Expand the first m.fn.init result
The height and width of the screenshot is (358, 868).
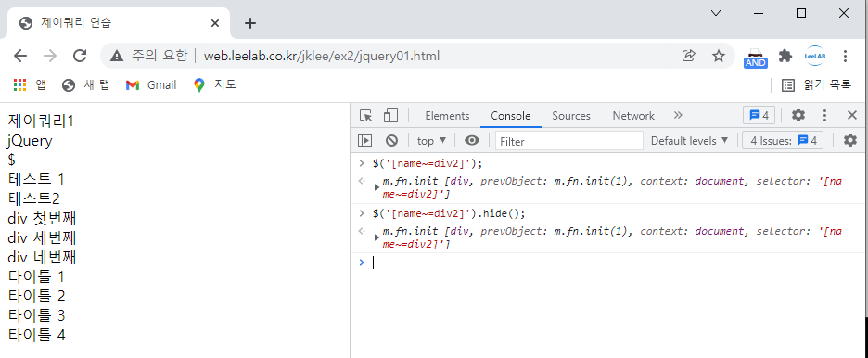click(377, 187)
